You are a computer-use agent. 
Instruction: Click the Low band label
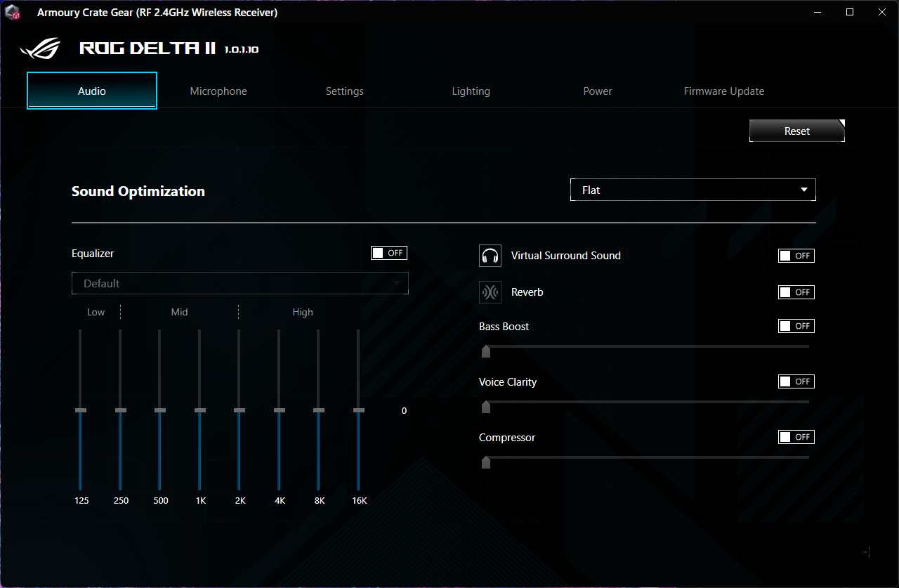(x=96, y=312)
